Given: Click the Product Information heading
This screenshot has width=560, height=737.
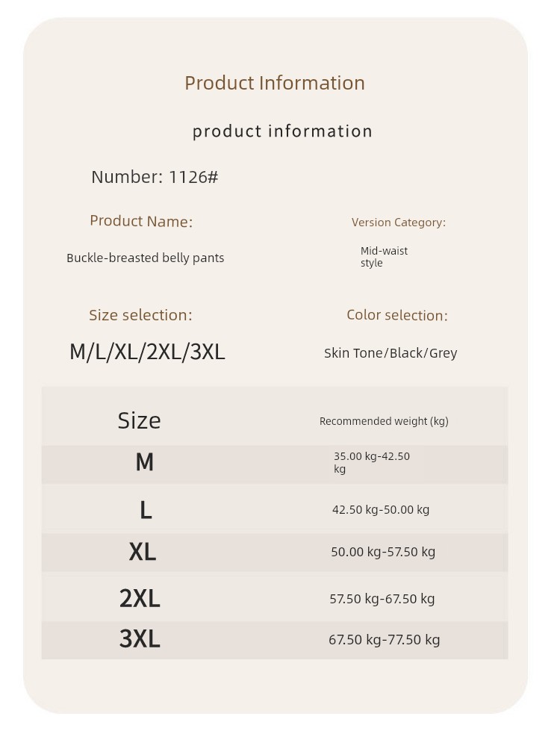Looking at the screenshot, I should [275, 83].
